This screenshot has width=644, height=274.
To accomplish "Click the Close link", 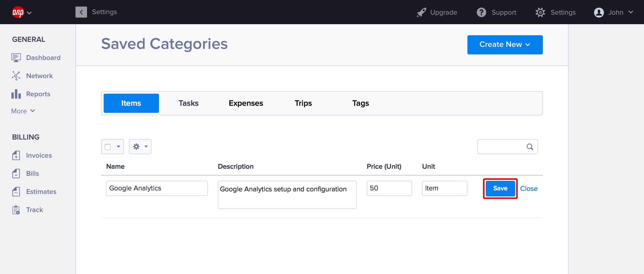I will pos(529,189).
